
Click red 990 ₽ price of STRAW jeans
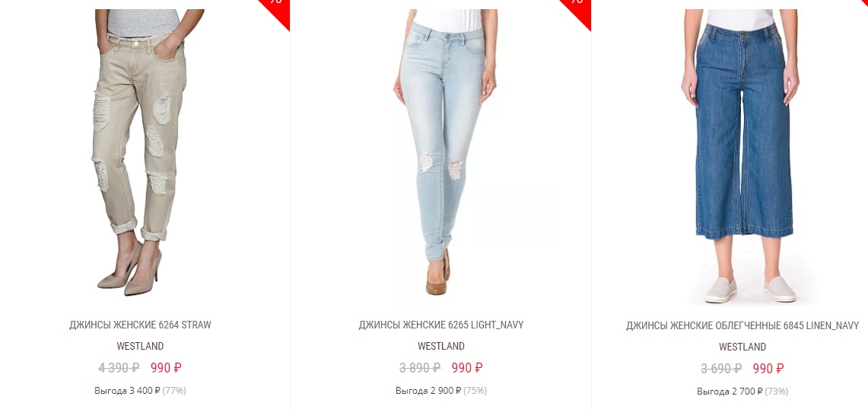tap(166, 367)
